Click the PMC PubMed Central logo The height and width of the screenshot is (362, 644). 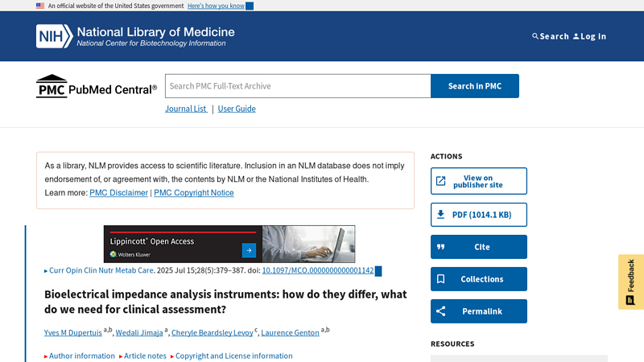[97, 87]
